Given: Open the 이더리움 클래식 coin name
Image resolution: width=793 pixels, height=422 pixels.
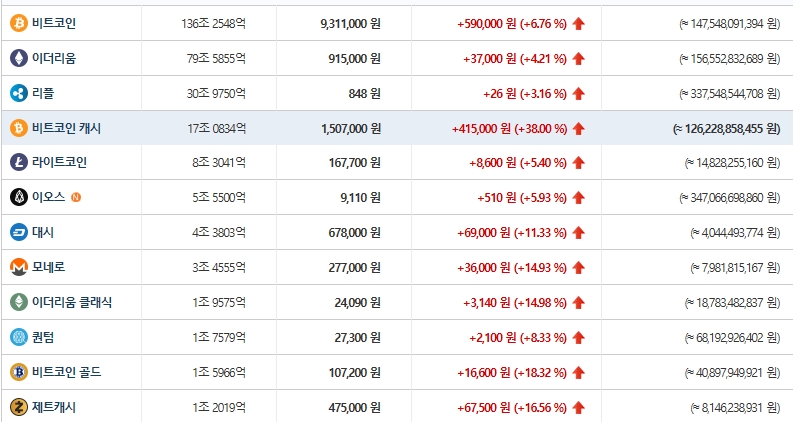Looking at the screenshot, I should point(72,302).
